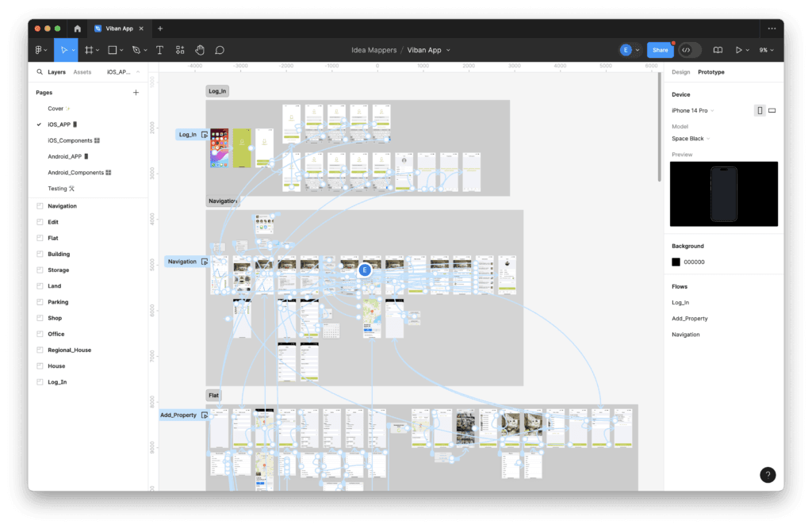Add a new page with plus
The image size is (812, 528).
pyautogui.click(x=136, y=93)
